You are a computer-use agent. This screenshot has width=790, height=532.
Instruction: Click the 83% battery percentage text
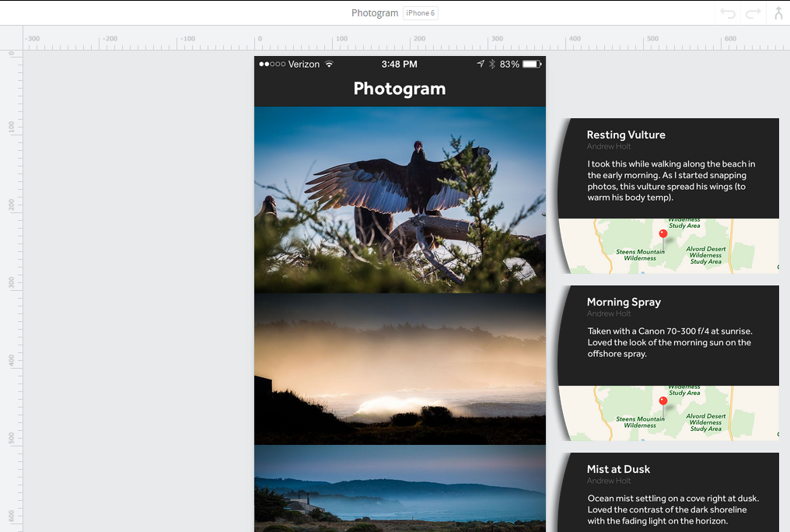(x=509, y=64)
